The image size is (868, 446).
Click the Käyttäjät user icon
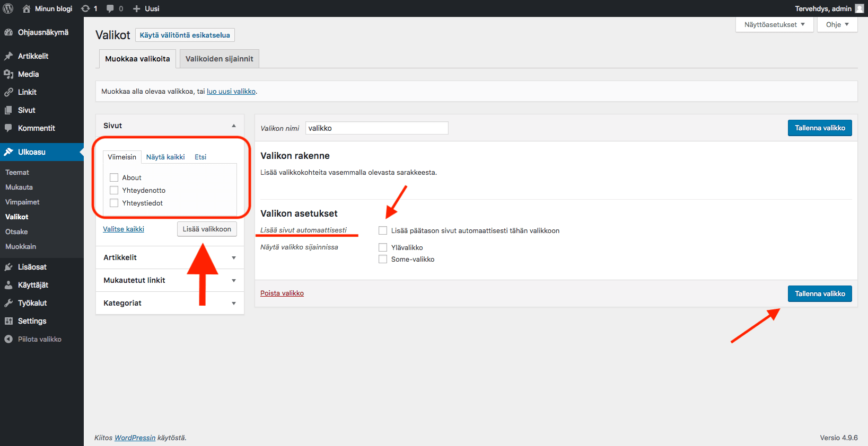coord(8,285)
